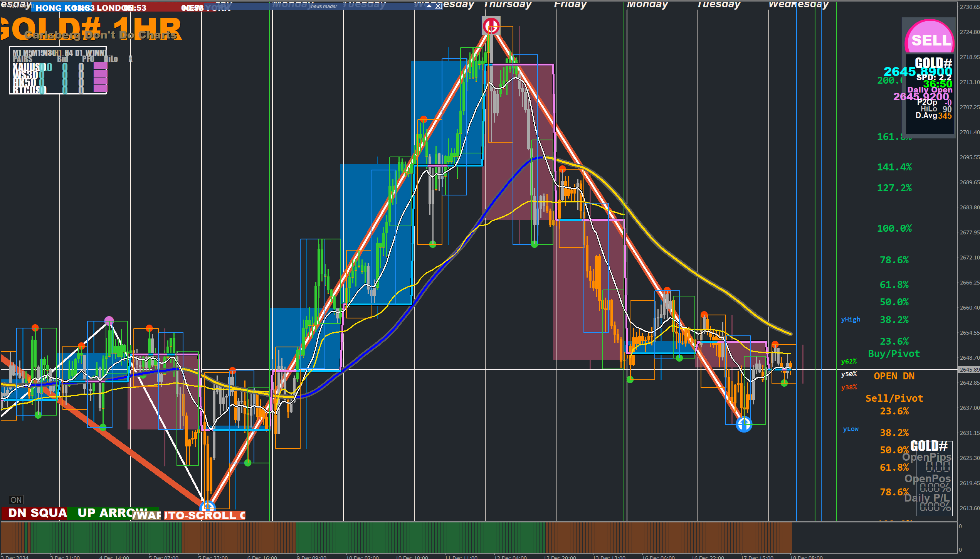Click the red circle marker at the chart peak

pyautogui.click(x=491, y=26)
